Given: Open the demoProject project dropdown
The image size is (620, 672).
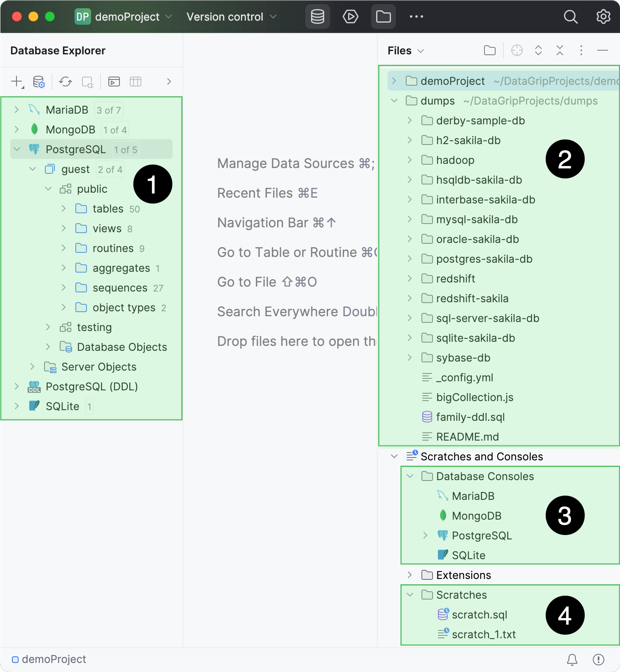Looking at the screenshot, I should (123, 17).
